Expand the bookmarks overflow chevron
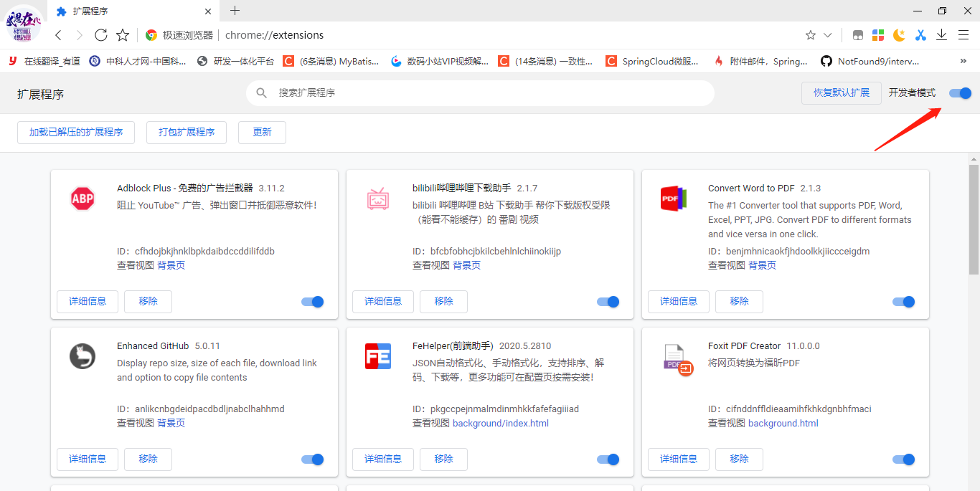The width and height of the screenshot is (980, 491). 963,61
